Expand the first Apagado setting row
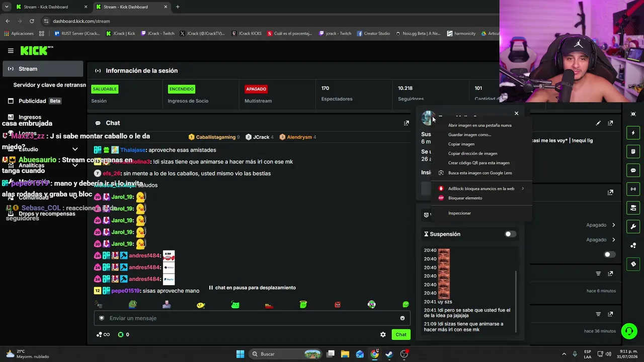 point(601,225)
